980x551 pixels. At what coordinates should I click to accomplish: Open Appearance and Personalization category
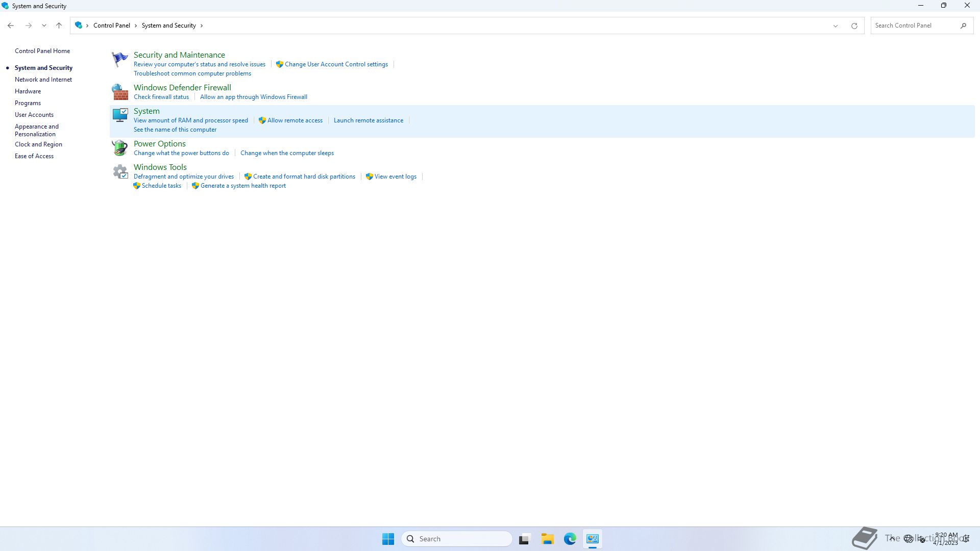(37, 130)
